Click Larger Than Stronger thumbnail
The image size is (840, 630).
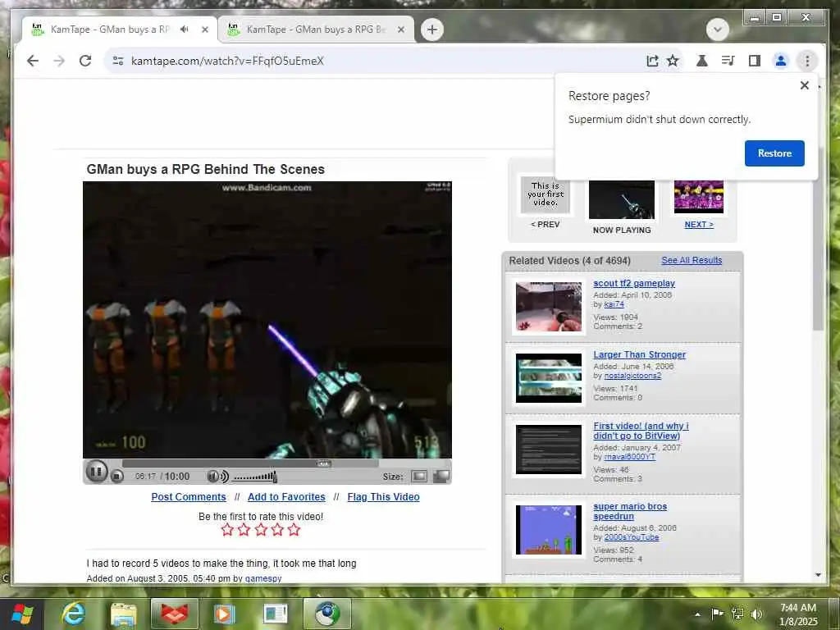click(548, 378)
